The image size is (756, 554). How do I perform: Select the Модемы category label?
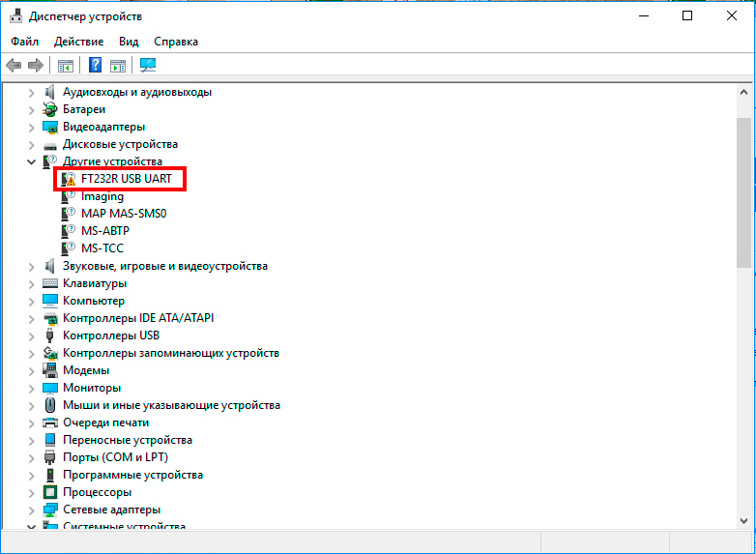coord(86,370)
